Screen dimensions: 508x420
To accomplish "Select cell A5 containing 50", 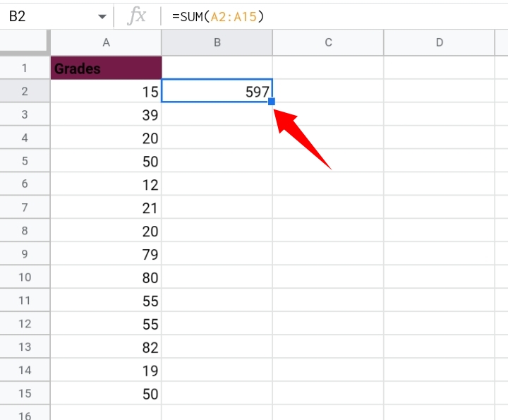I will tap(106, 161).
